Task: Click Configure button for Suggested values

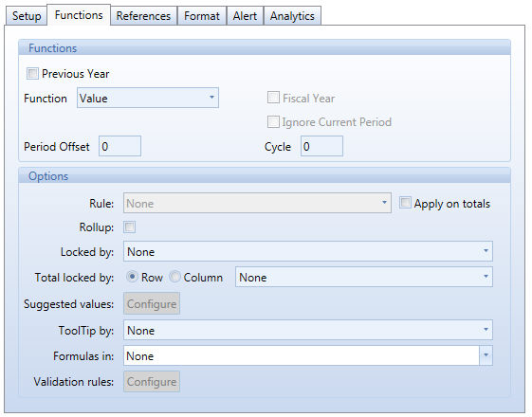Action: tap(152, 303)
